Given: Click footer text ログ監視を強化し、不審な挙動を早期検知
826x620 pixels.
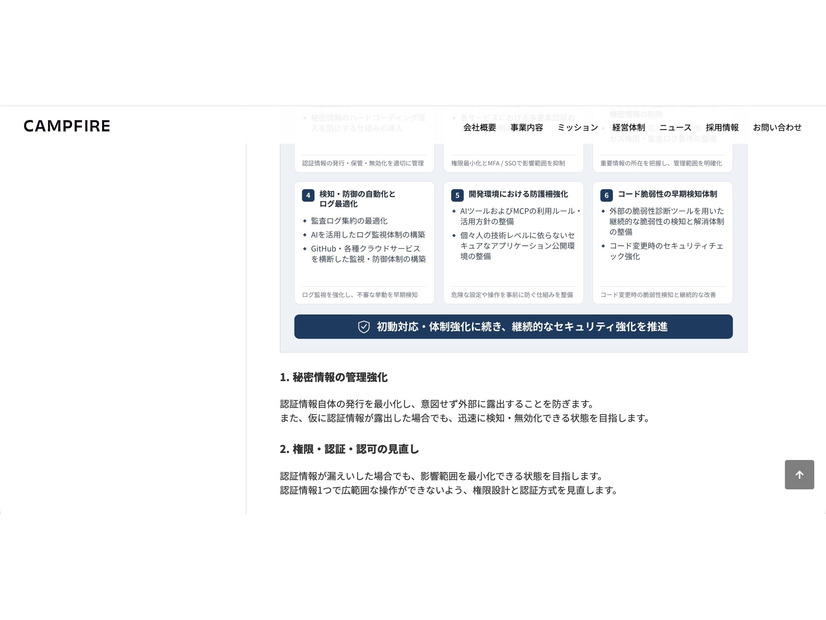Looking at the screenshot, I should tap(360, 295).
